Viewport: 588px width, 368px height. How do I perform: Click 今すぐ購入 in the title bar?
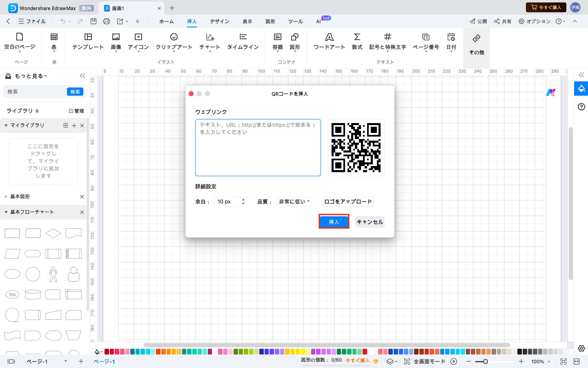click(x=546, y=8)
